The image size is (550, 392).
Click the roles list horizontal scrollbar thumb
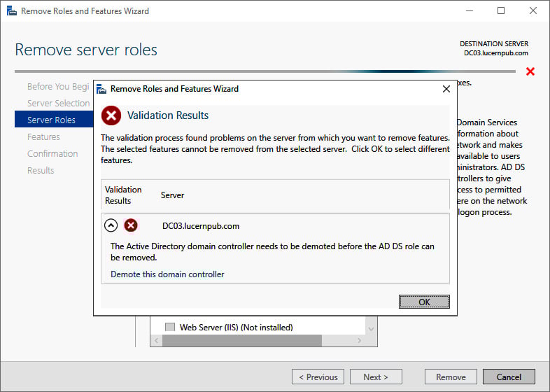241,340
